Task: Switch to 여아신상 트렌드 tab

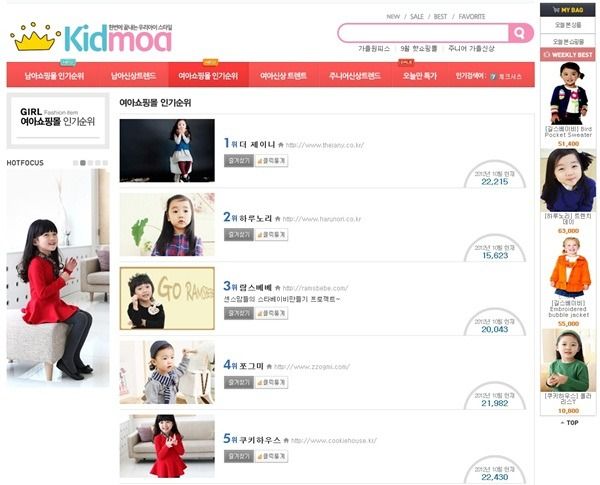Action: pyautogui.click(x=284, y=76)
